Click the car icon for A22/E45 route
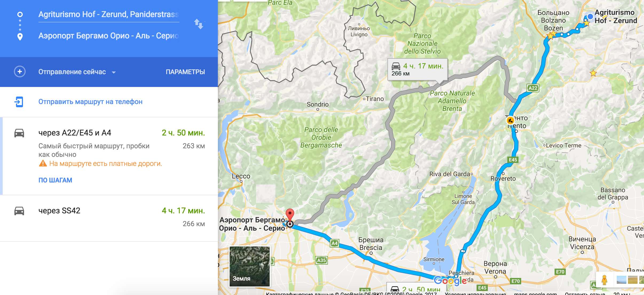The width and height of the screenshot is (644, 295). [x=19, y=133]
